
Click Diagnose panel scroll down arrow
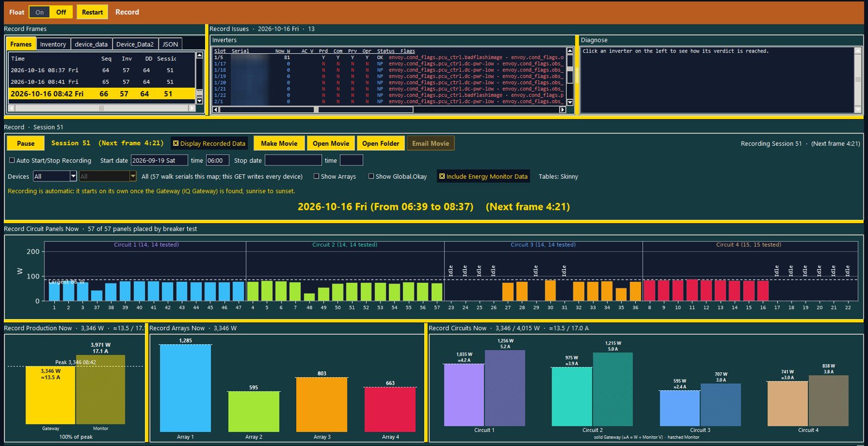pos(858,109)
